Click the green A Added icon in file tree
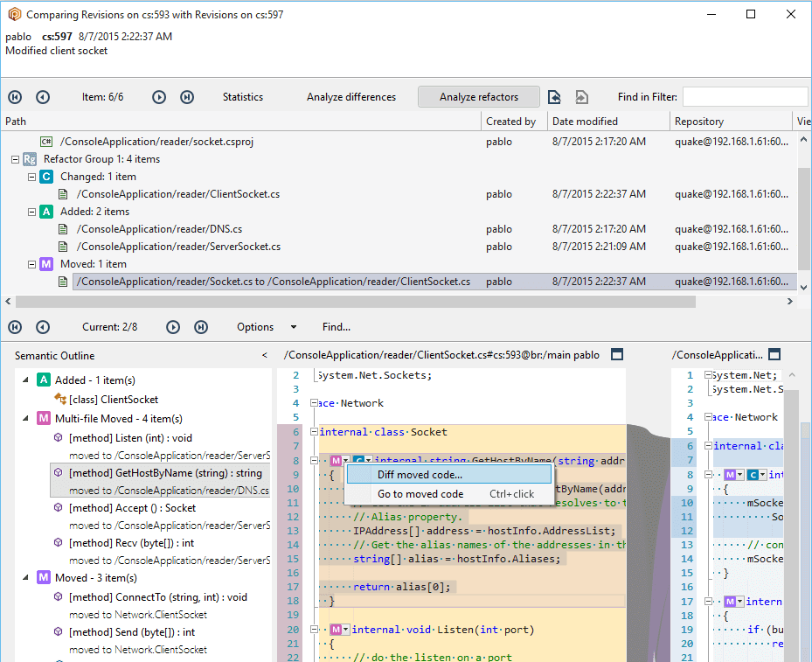The image size is (812, 662). pyautogui.click(x=46, y=212)
